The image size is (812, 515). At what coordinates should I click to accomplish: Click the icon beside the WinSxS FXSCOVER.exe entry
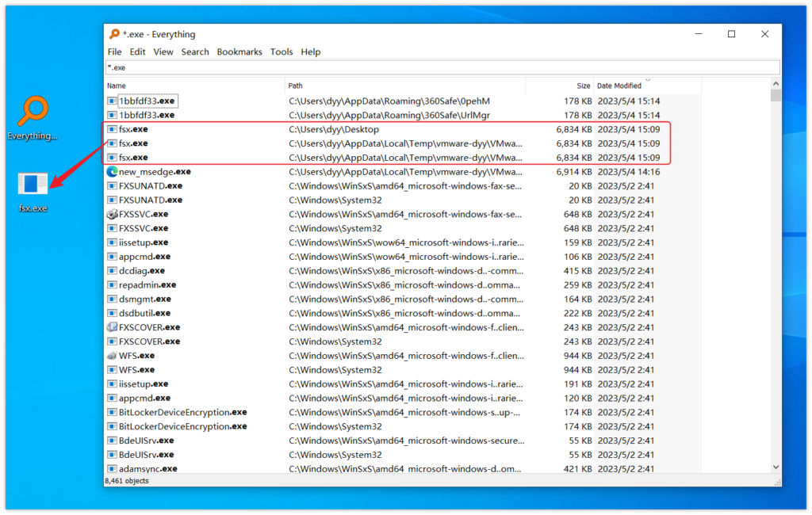click(112, 327)
